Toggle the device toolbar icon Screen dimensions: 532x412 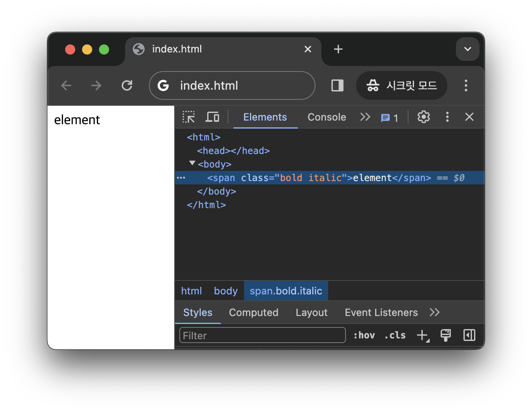click(212, 117)
